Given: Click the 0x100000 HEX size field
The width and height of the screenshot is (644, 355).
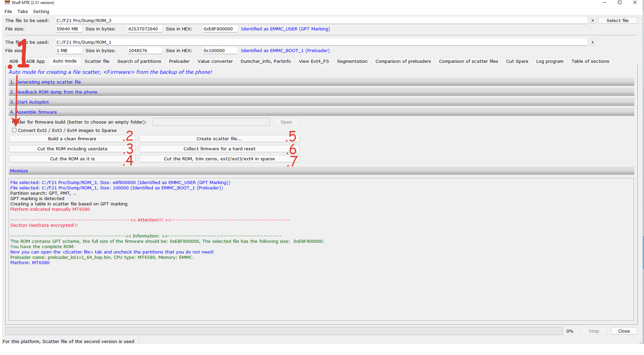Looking at the screenshot, I should [220, 50].
